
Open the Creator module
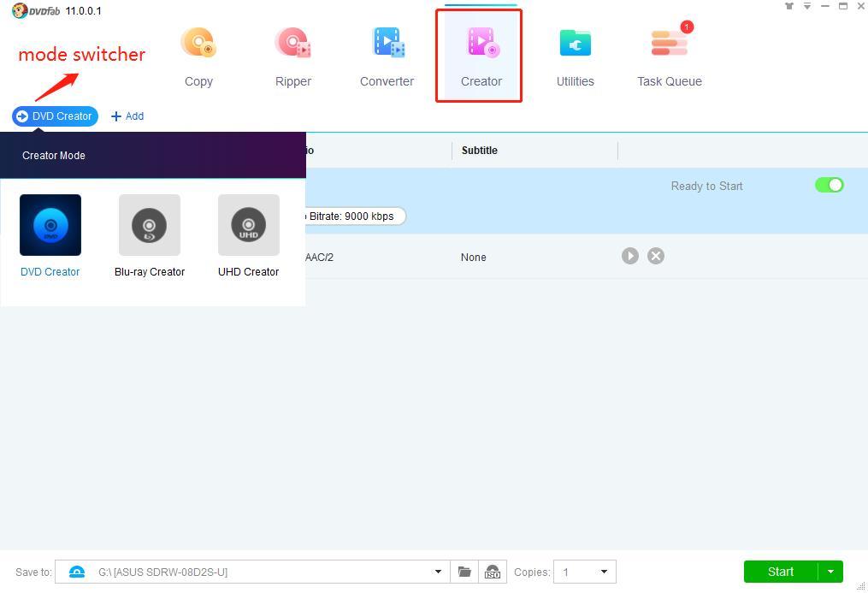(481, 57)
